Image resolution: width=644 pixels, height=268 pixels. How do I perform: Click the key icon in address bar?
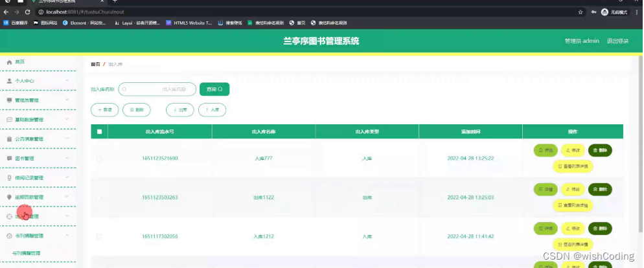594,12
